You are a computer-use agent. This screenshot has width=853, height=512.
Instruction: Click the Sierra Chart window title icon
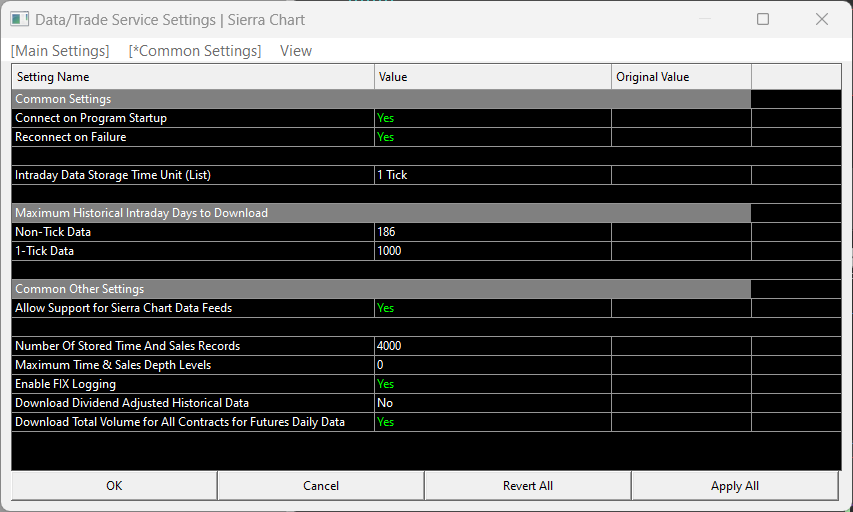(x=20, y=20)
